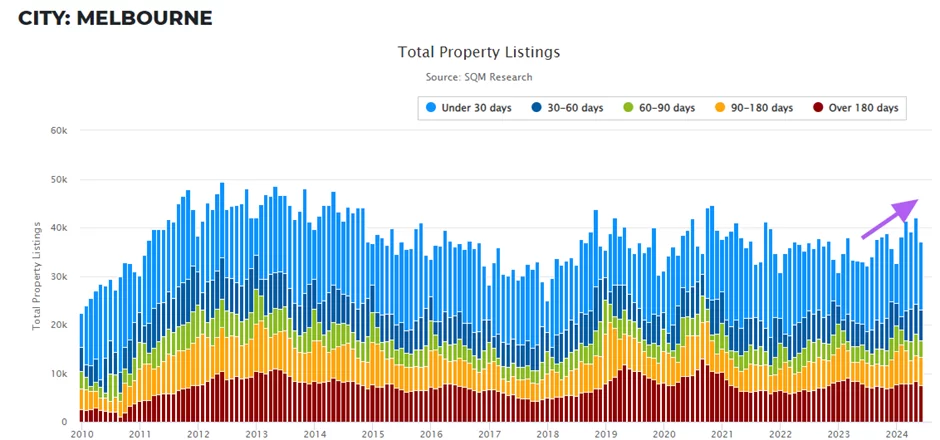
Task: Click the 60k y-axis tick label
Action: 59,131
